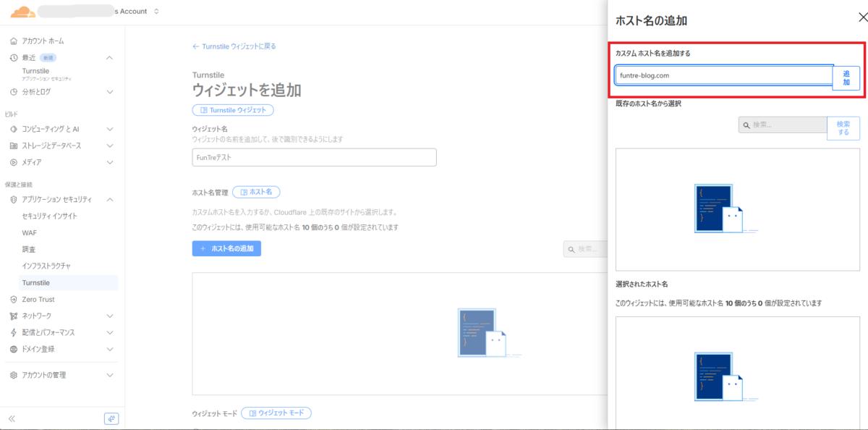Open the account switcher dropdown
The width and height of the screenshot is (868, 430).
tap(157, 12)
